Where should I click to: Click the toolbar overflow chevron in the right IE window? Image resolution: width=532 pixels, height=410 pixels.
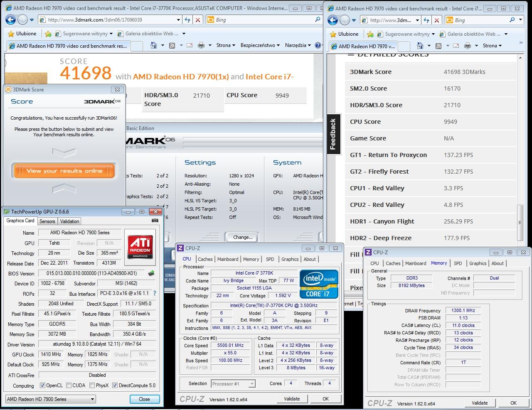click(x=521, y=43)
